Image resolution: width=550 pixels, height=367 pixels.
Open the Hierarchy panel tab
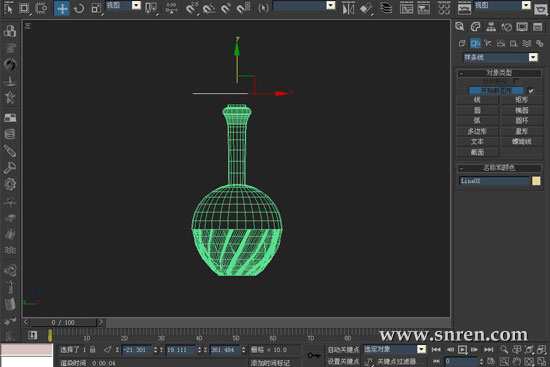coord(491,27)
